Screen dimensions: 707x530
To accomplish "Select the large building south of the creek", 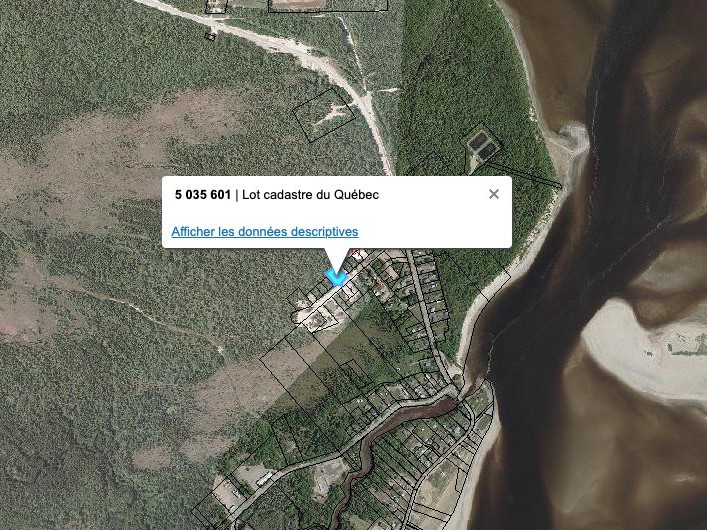I will 327,477.
